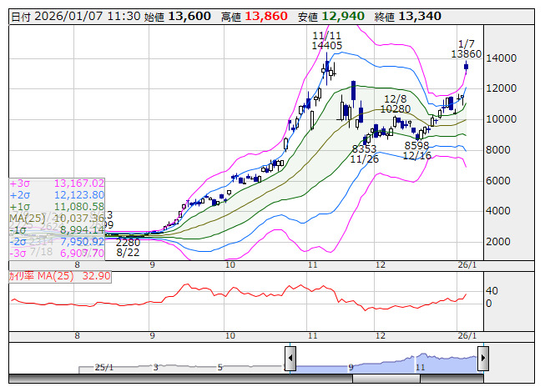Click the right range slider handle arrow

[x=483, y=359]
